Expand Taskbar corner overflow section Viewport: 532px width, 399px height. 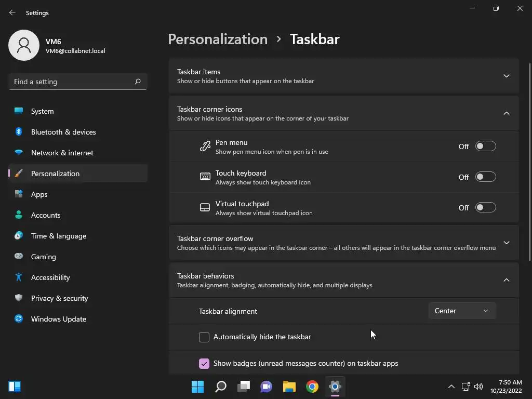[x=343, y=243]
